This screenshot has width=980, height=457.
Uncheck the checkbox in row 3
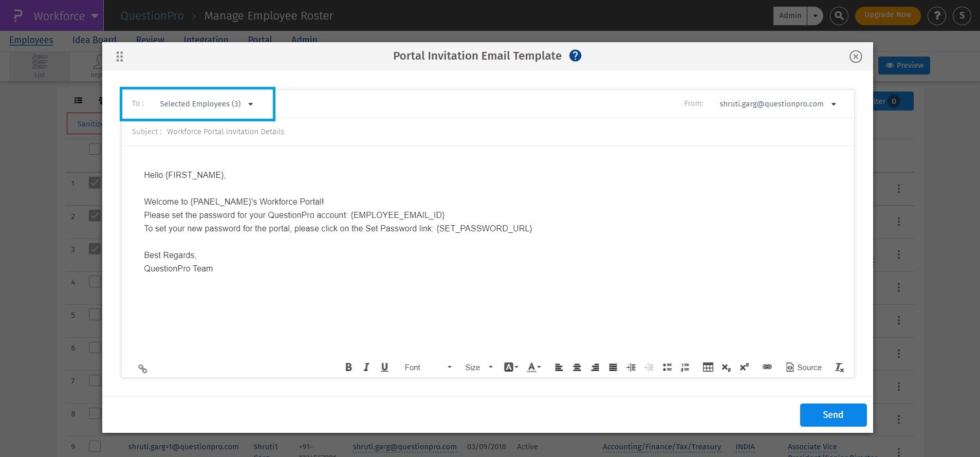[95, 248]
